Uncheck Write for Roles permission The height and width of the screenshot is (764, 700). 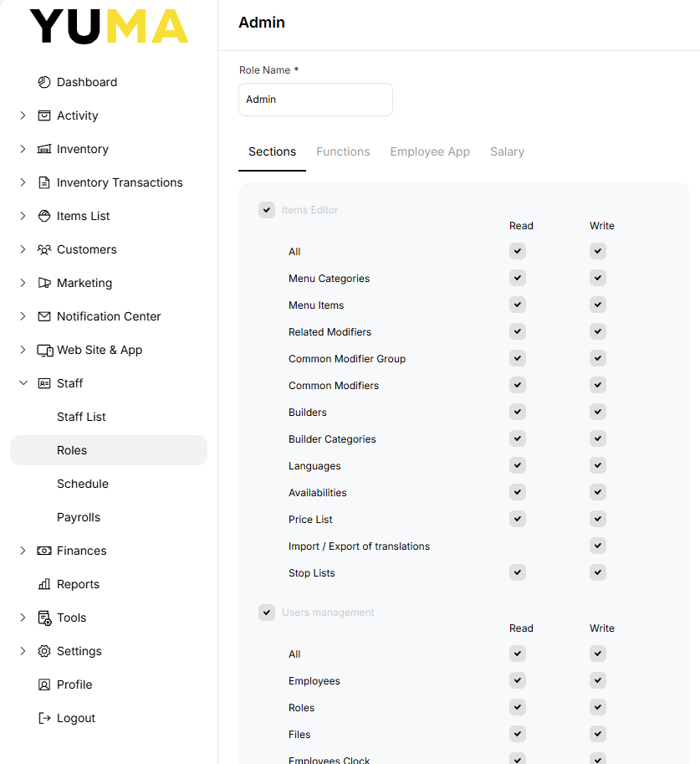pyautogui.click(x=598, y=707)
